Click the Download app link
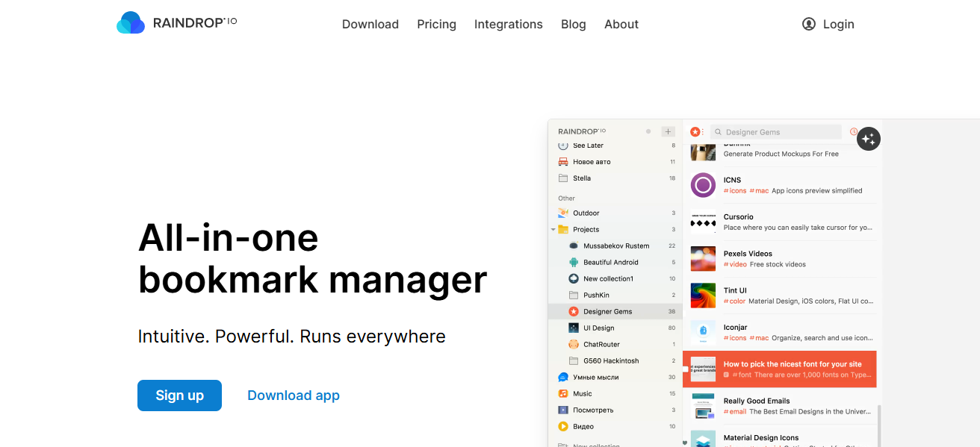This screenshot has height=447, width=980. tap(294, 396)
